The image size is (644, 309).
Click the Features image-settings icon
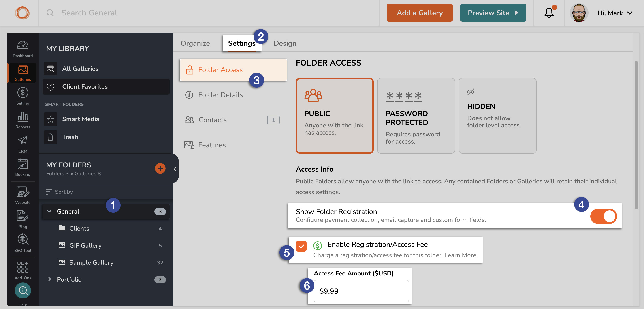[189, 145]
